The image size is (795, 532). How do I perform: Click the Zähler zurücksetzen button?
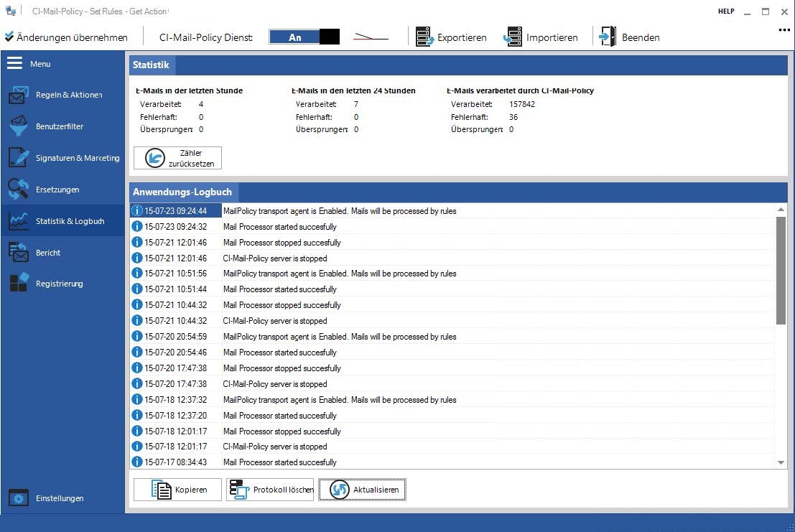tap(177, 158)
